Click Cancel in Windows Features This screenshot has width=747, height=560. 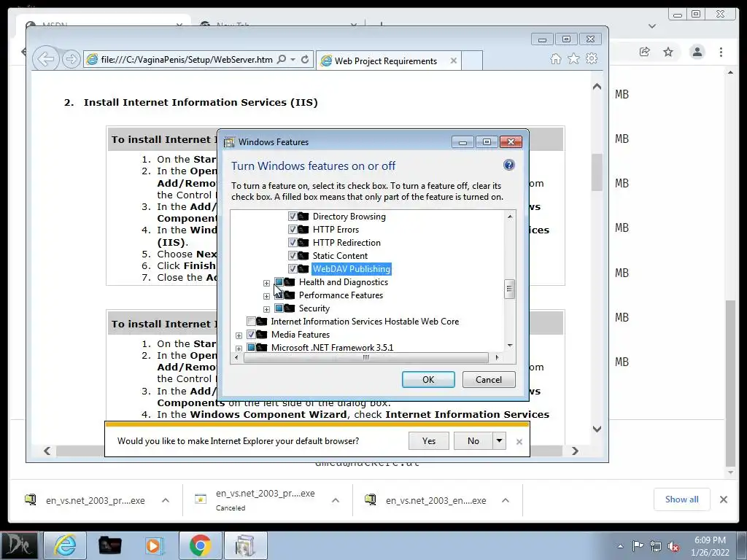(489, 379)
